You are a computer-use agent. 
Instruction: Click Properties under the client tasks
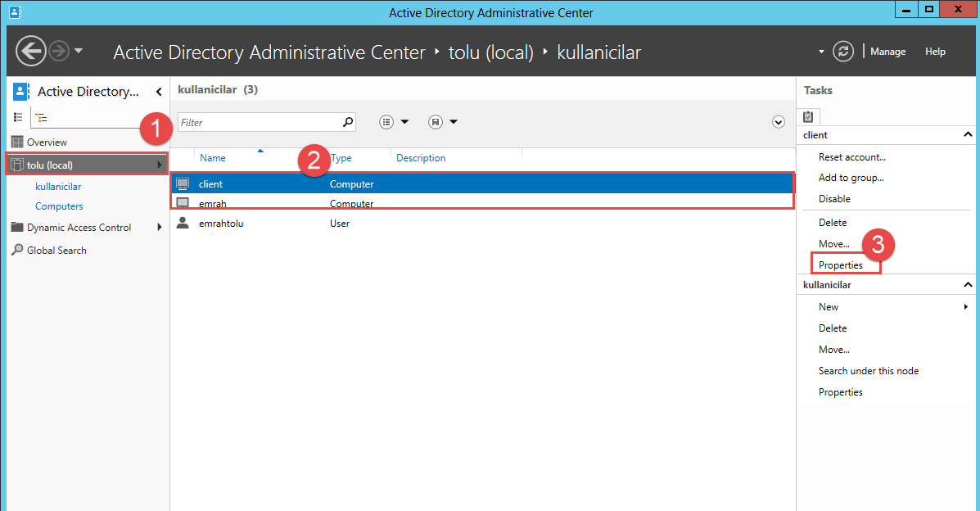pyautogui.click(x=841, y=265)
